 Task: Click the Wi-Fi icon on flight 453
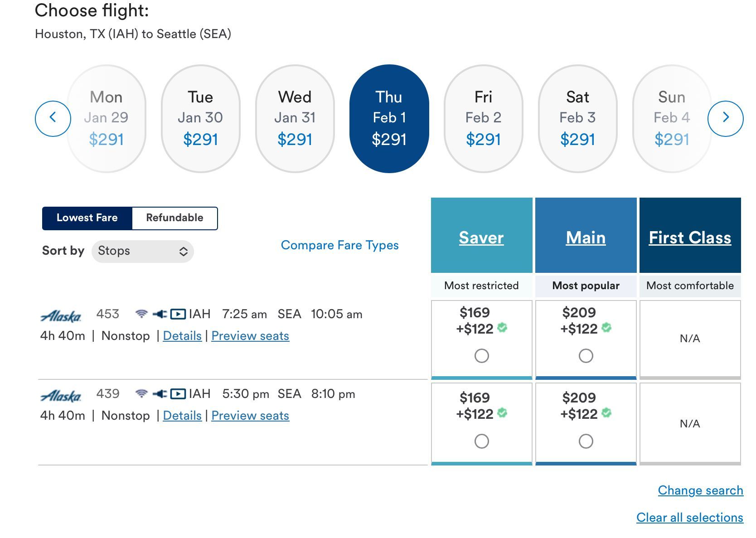[141, 314]
